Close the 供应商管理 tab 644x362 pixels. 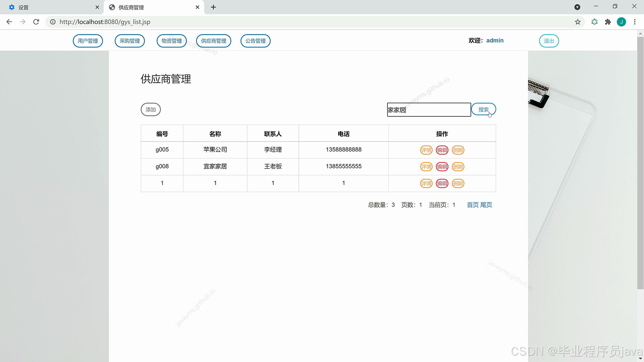(197, 7)
